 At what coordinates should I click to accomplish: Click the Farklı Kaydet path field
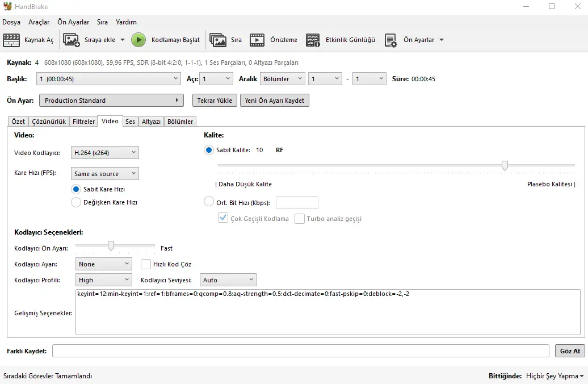click(x=300, y=351)
